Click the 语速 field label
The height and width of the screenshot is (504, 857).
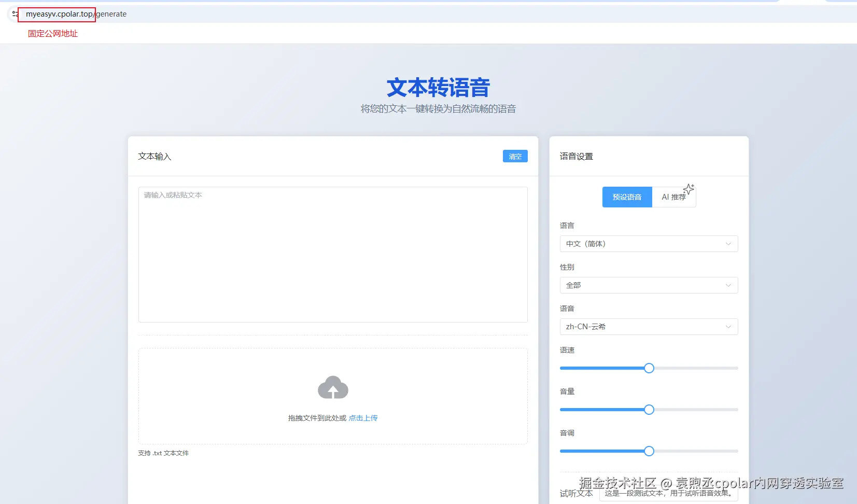(567, 350)
